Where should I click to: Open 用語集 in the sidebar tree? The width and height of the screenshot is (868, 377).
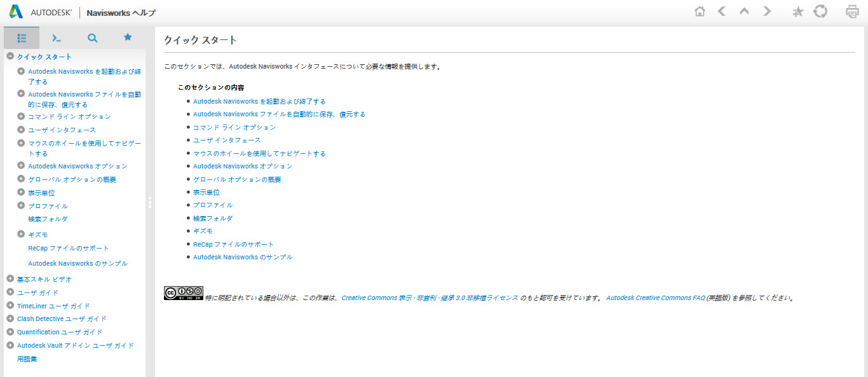[x=27, y=359]
